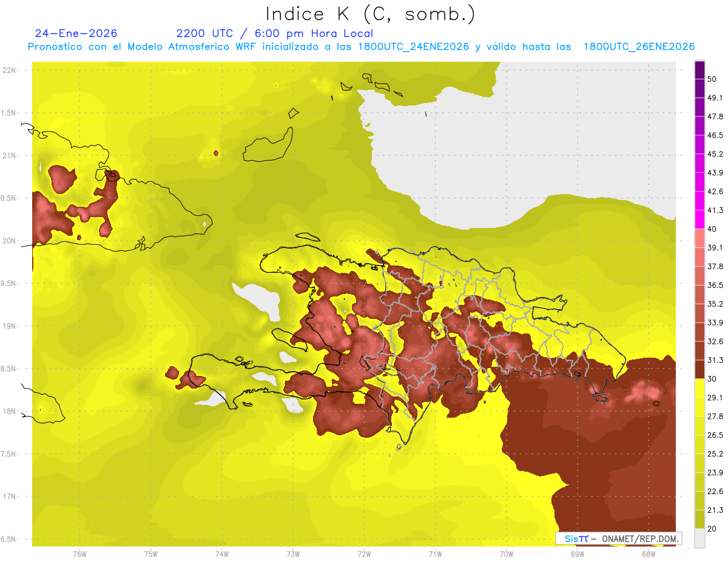728x562 pixels.
Task: Click the '46.5' colorbar label
Action: pos(715,135)
